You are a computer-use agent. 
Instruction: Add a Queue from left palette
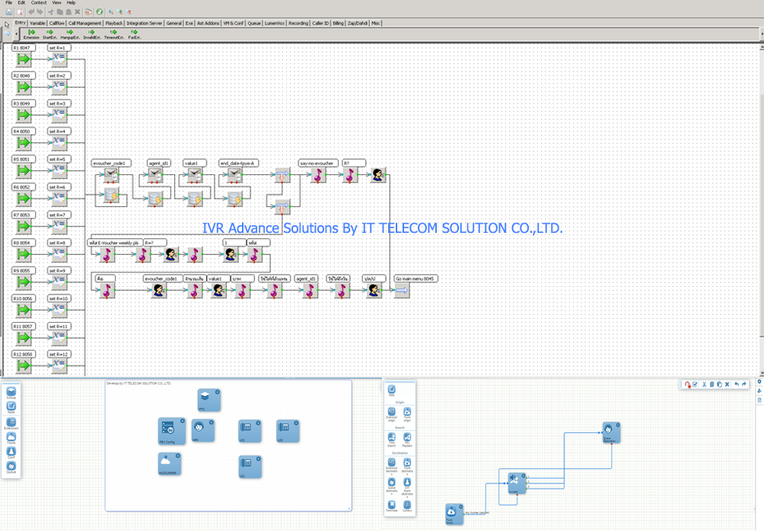11,467
